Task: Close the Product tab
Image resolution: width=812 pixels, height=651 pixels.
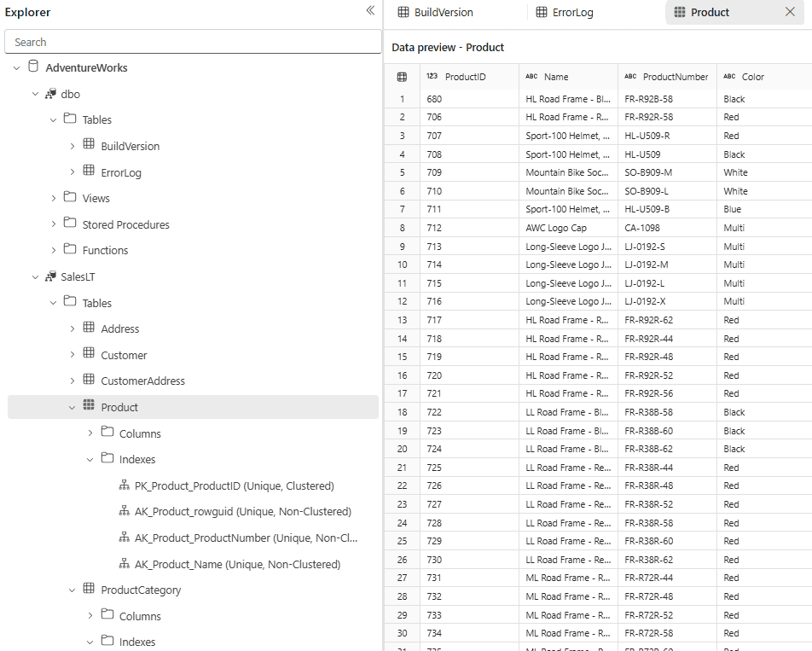Action: coord(790,12)
